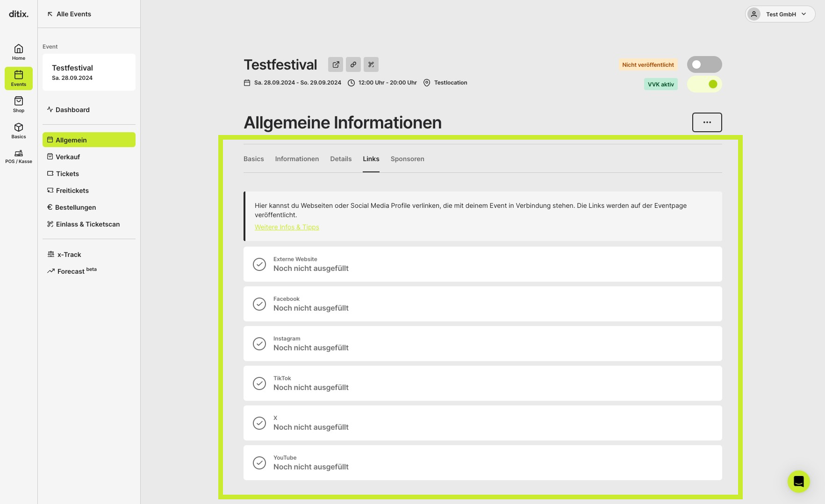The height and width of the screenshot is (504, 825).
Task: Select the Testfestival event card
Action: coord(89,72)
